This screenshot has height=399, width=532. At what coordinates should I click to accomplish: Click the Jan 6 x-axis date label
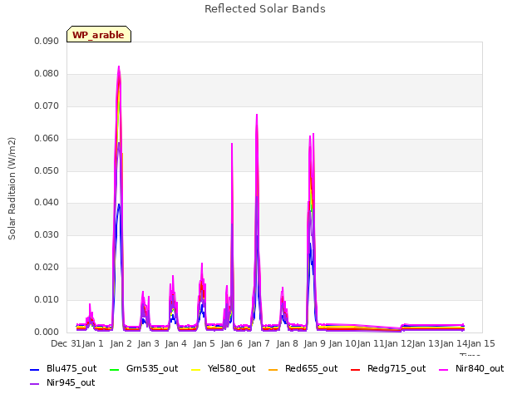[x=231, y=343]
